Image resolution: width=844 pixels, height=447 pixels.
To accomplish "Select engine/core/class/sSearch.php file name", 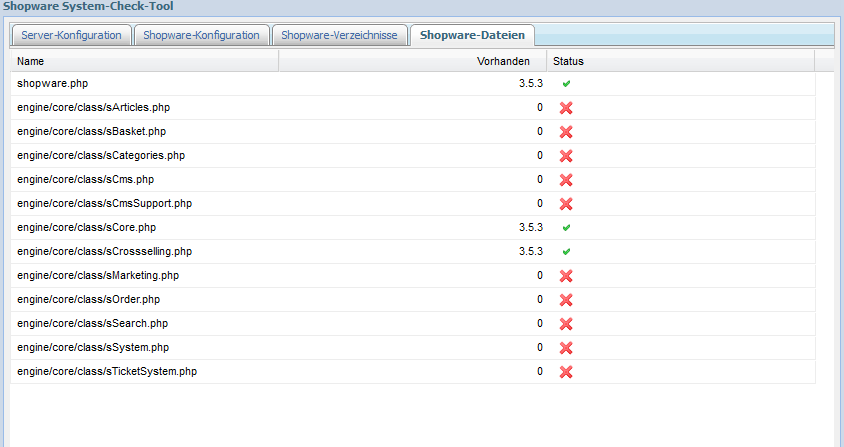I will (x=93, y=323).
